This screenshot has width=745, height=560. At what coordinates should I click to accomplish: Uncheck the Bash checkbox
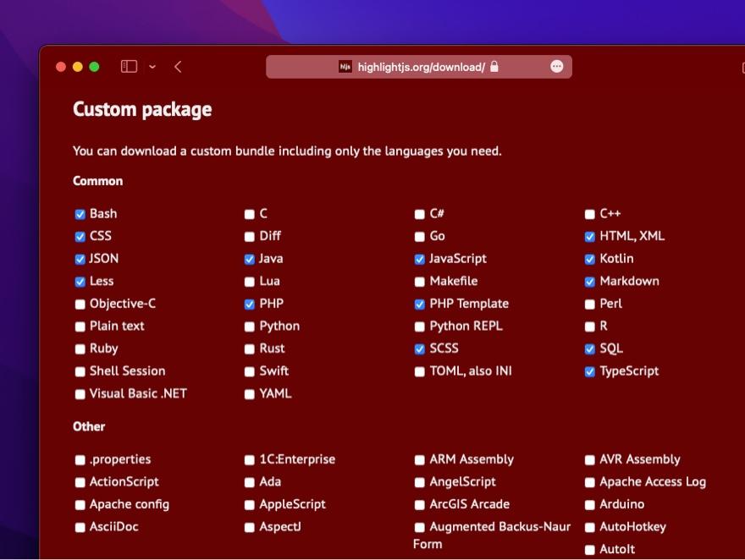coord(80,215)
